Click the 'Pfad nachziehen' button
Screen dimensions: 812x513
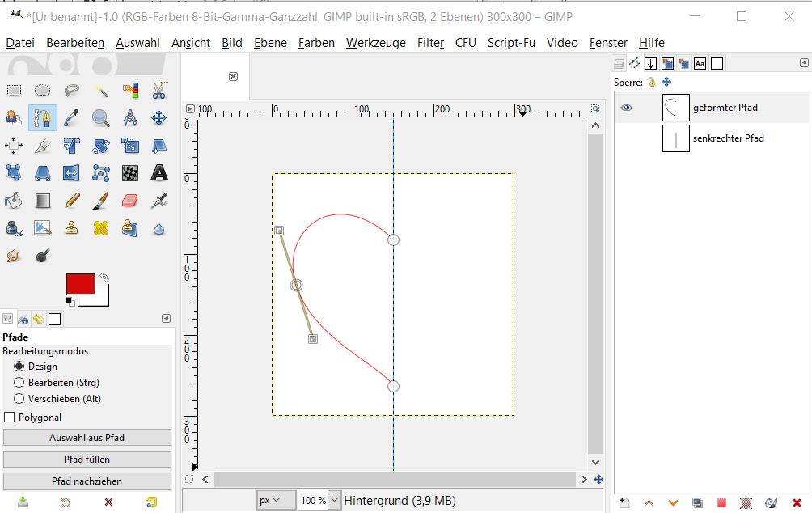(87, 481)
